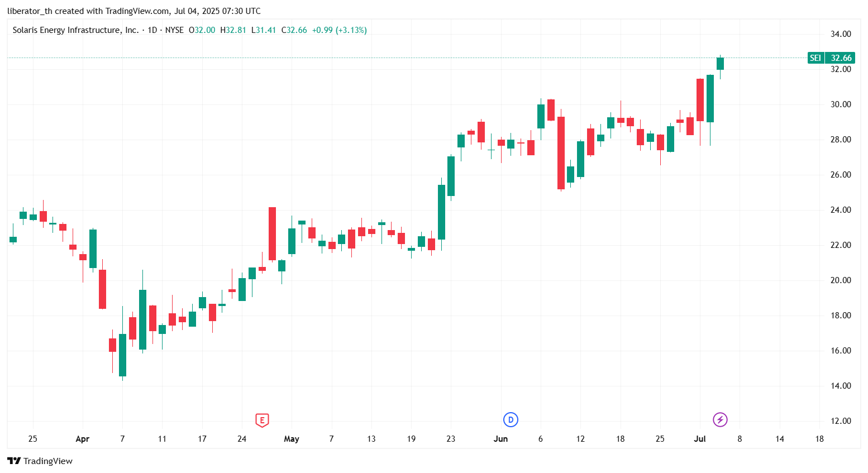Select the 32.66 current price tag
868x473 pixels.
point(841,58)
